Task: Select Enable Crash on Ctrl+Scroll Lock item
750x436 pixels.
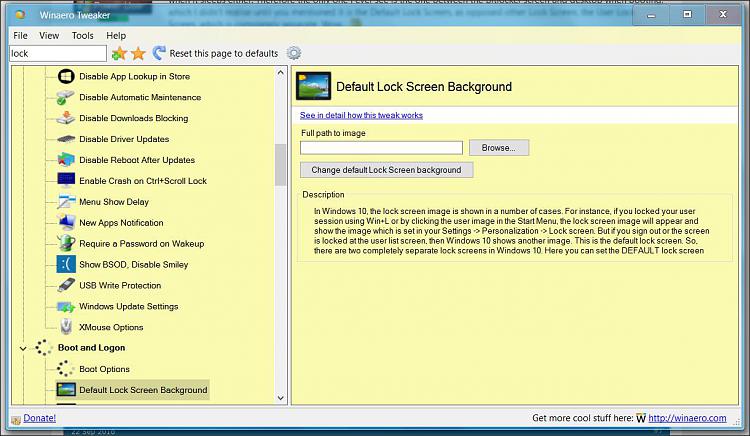Action: [x=143, y=181]
